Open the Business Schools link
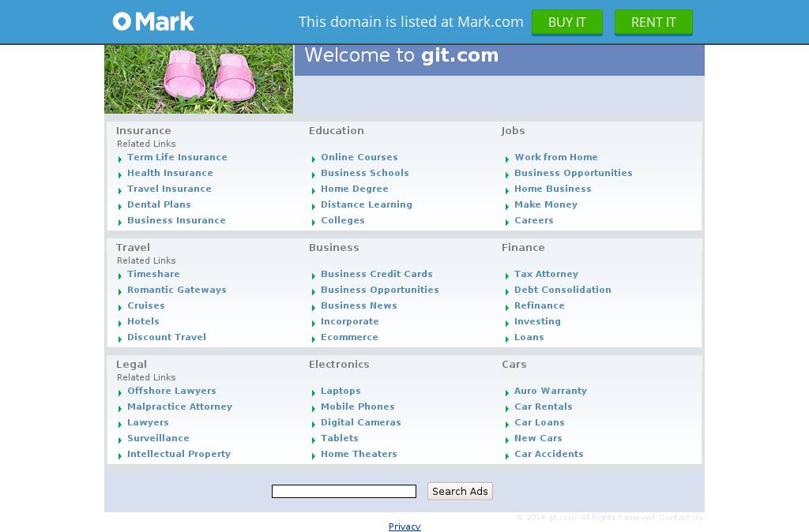 [364, 173]
